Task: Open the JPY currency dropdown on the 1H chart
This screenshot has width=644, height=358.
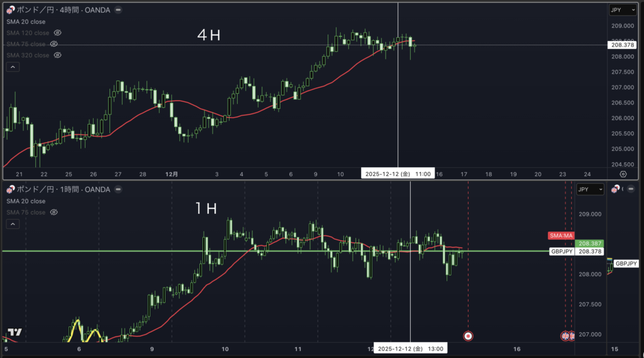Action: 590,189
